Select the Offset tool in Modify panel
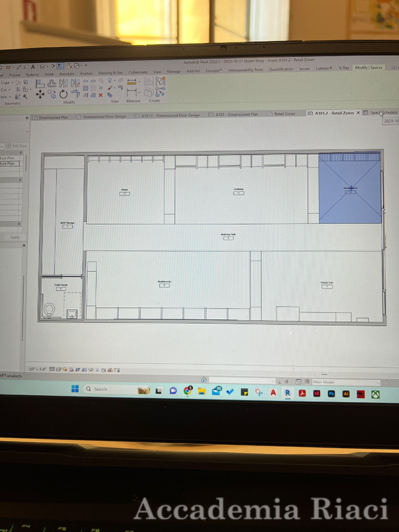 tap(52, 84)
